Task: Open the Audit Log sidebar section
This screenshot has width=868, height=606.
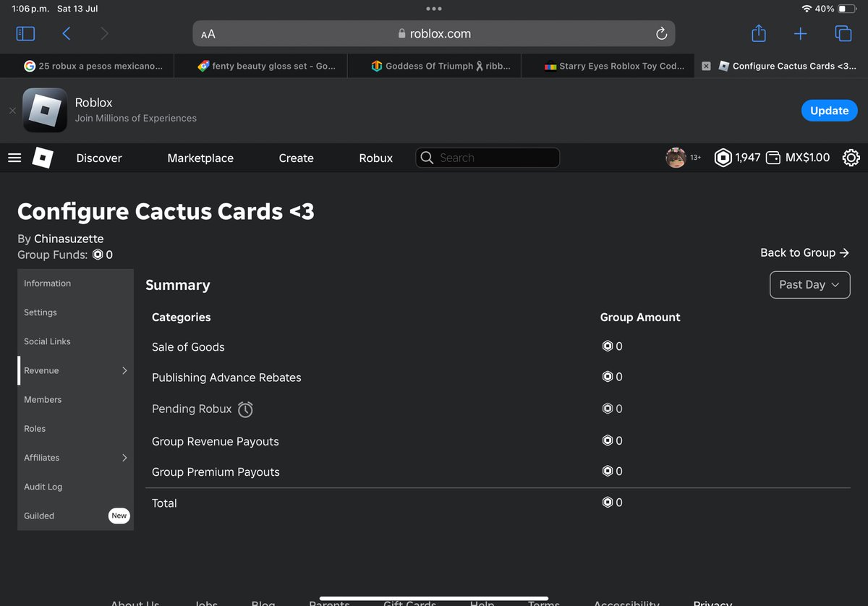Action: point(76,487)
